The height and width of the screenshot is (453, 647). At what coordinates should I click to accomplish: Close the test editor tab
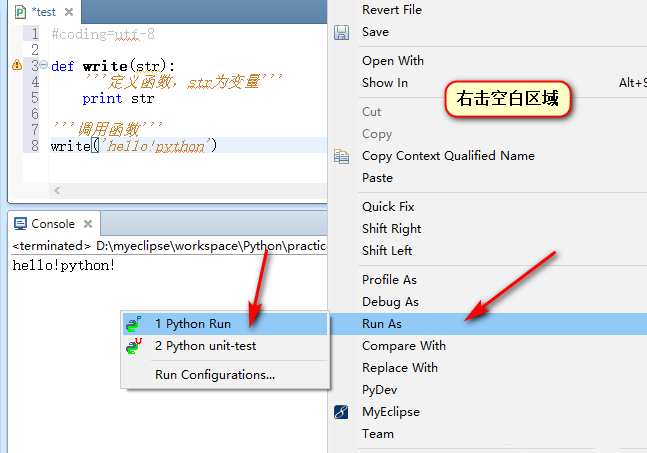[x=69, y=12]
